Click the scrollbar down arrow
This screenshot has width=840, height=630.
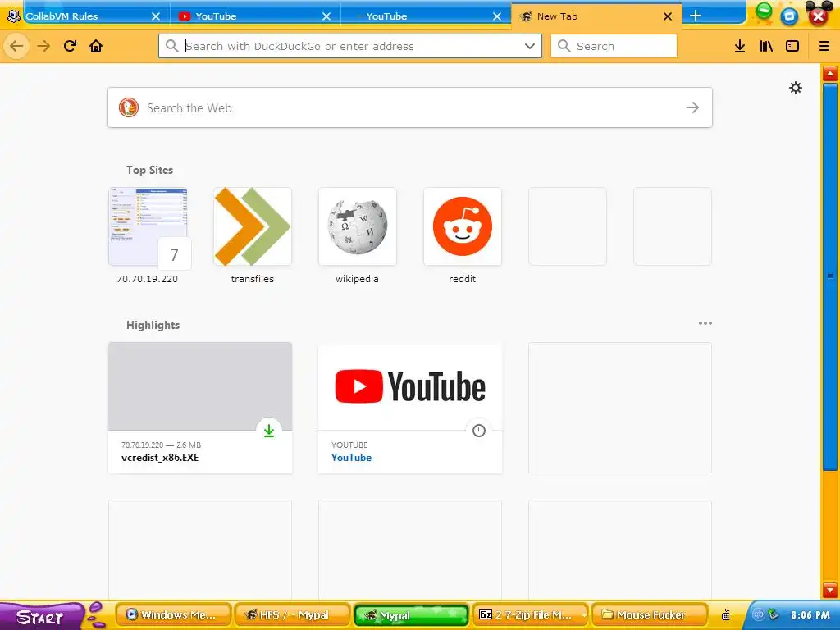point(830,591)
